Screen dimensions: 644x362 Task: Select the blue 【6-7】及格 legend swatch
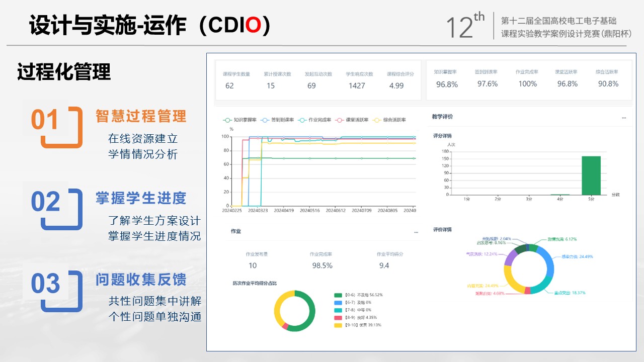(338, 303)
